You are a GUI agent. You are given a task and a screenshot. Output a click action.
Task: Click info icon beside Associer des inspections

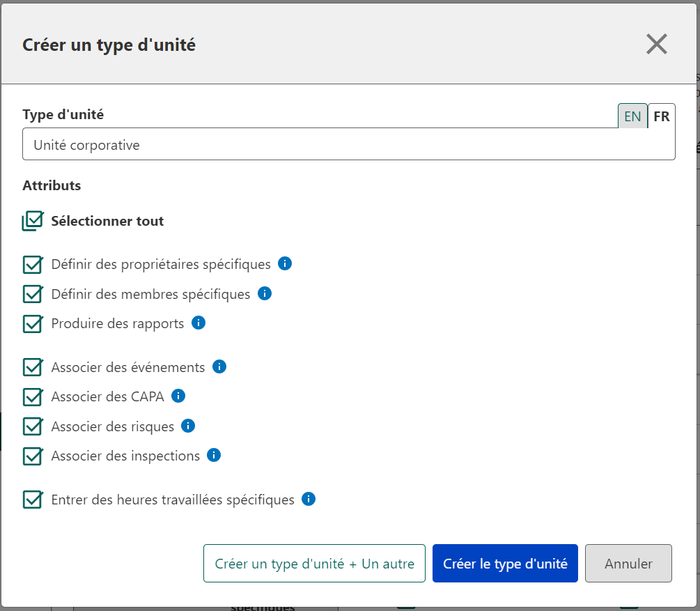click(214, 456)
